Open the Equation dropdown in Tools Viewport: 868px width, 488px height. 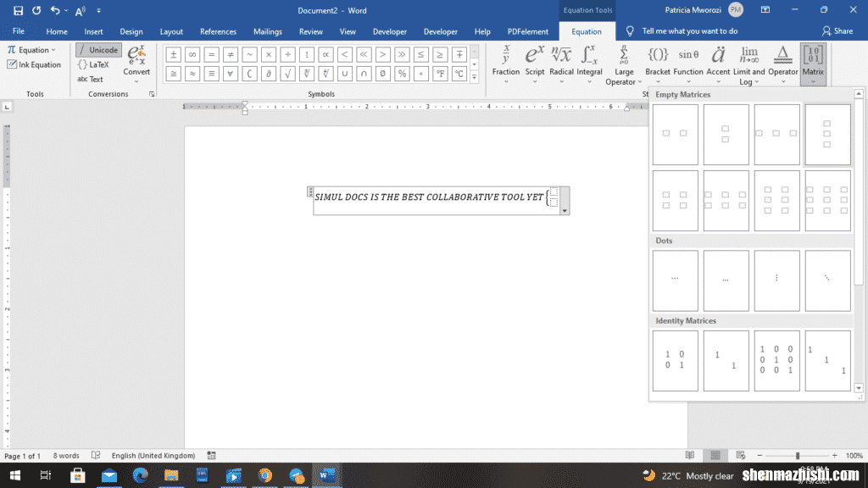32,50
